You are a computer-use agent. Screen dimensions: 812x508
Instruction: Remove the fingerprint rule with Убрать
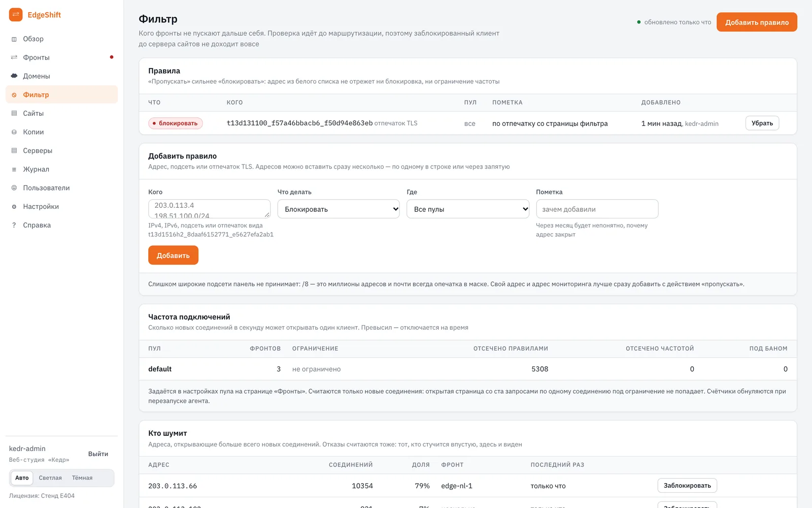coord(762,123)
